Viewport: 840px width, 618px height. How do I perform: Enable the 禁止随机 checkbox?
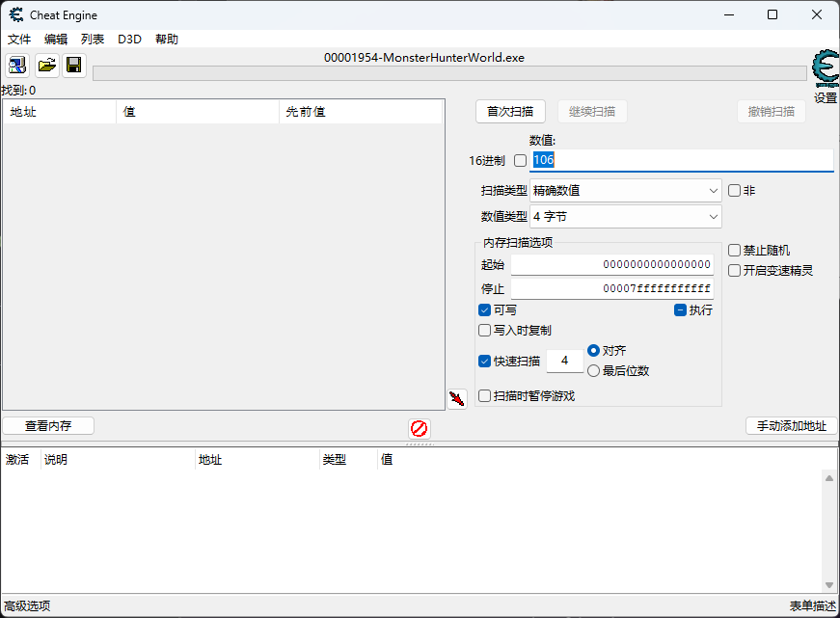click(x=735, y=251)
